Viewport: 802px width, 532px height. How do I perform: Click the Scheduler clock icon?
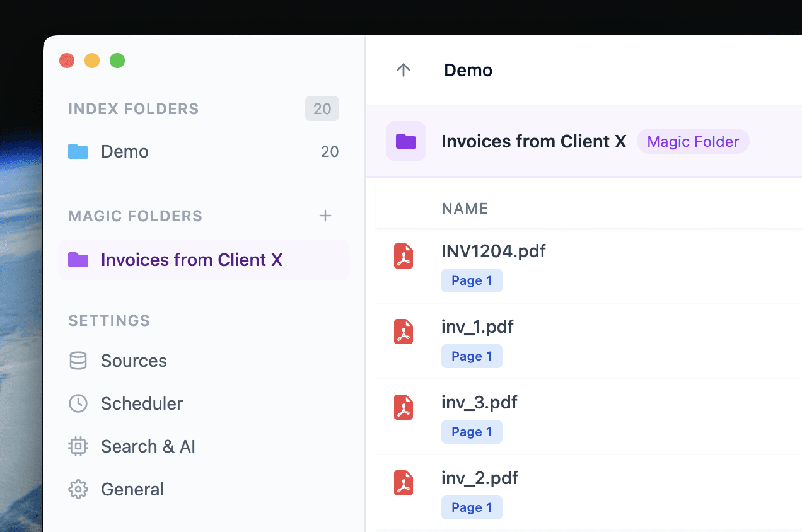tap(78, 403)
